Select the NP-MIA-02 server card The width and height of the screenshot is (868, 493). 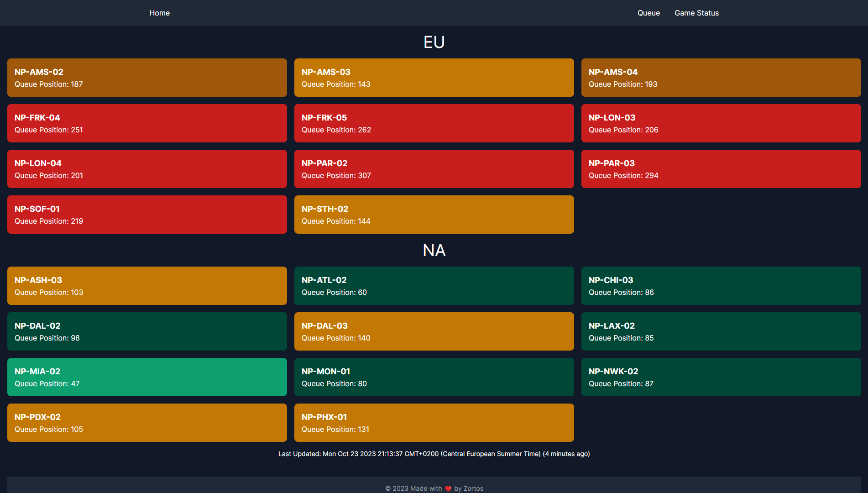(147, 377)
